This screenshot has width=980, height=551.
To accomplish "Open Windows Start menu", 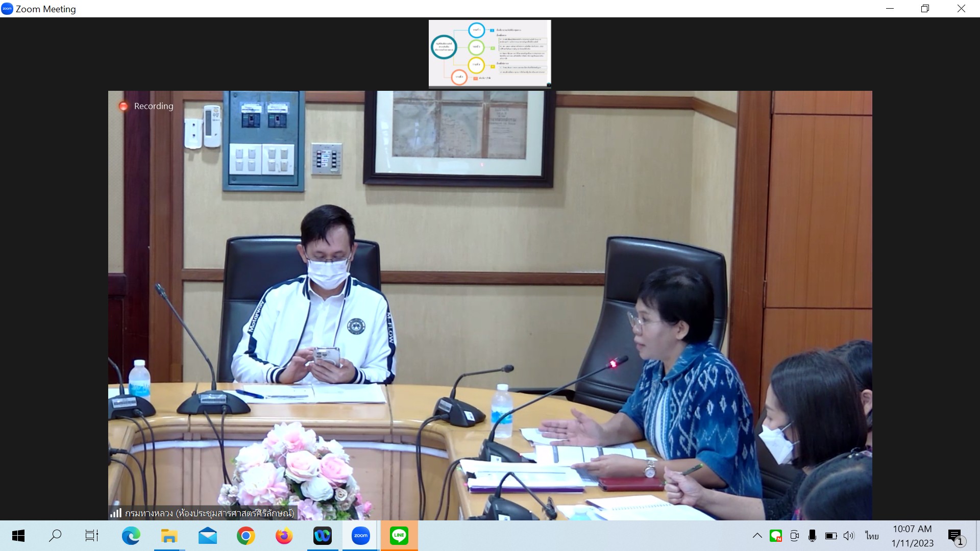I will point(18,536).
